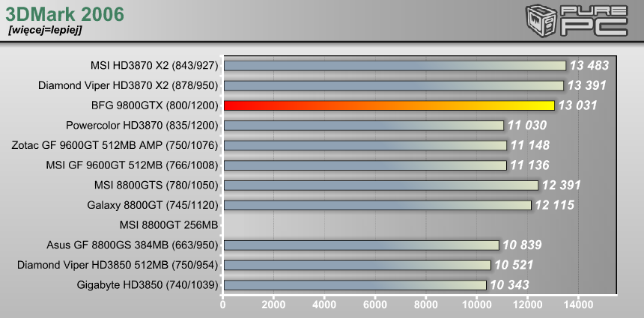
Task: Click the Zotac GF 9600GT AMP bar
Action: coord(365,145)
